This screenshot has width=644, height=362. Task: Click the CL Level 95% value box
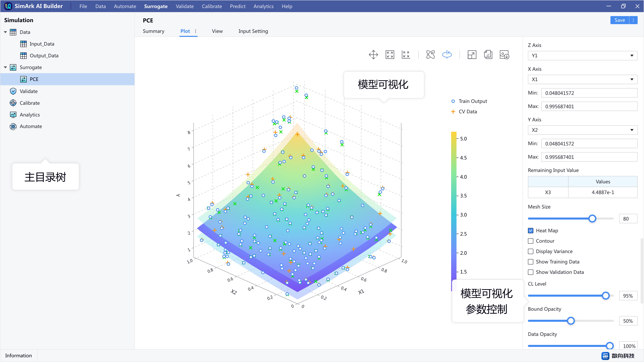click(x=628, y=296)
